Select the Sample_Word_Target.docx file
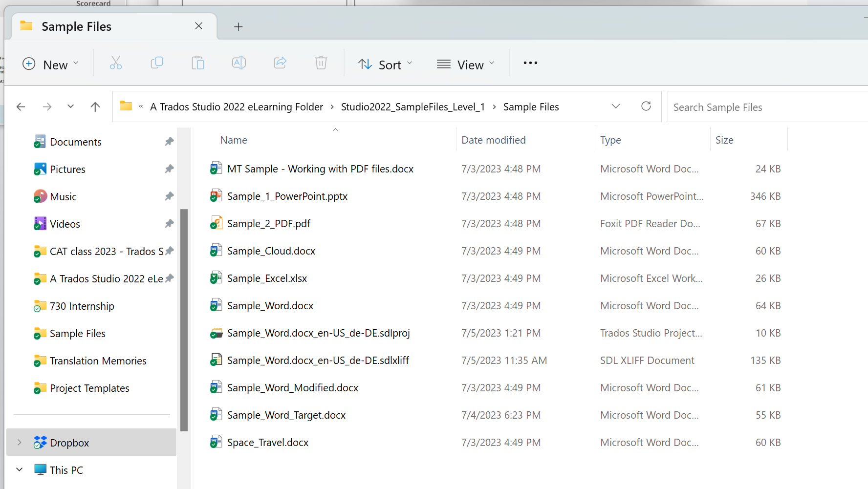The image size is (868, 489). 286,415
